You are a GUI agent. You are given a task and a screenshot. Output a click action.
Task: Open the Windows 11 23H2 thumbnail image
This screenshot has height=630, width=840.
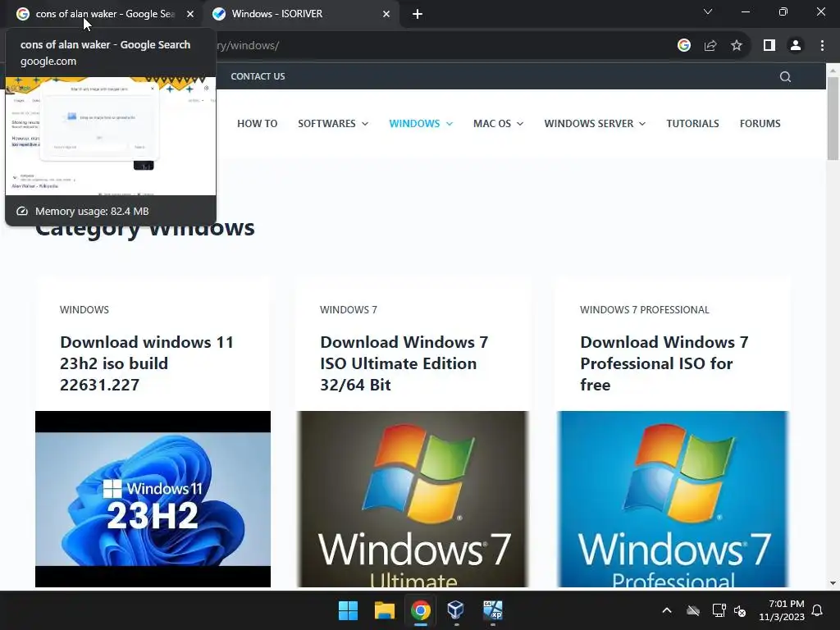[153, 500]
